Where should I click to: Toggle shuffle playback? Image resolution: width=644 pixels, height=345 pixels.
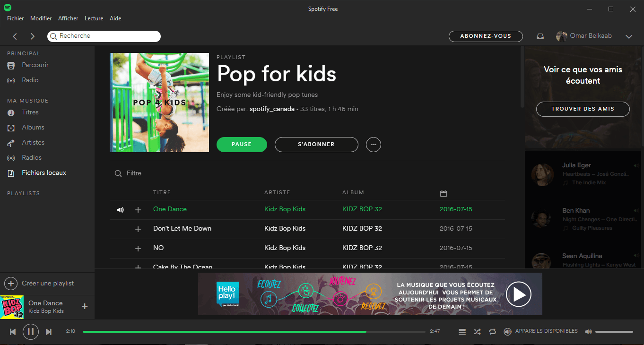pos(477,332)
